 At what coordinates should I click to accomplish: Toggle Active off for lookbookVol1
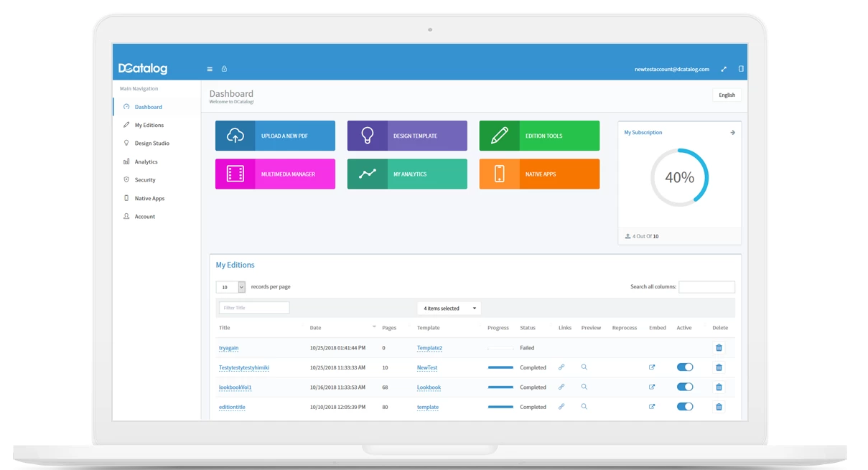(x=684, y=386)
